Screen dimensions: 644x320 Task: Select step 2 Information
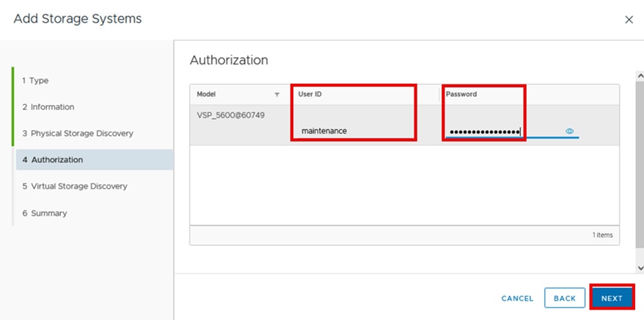[x=48, y=107]
